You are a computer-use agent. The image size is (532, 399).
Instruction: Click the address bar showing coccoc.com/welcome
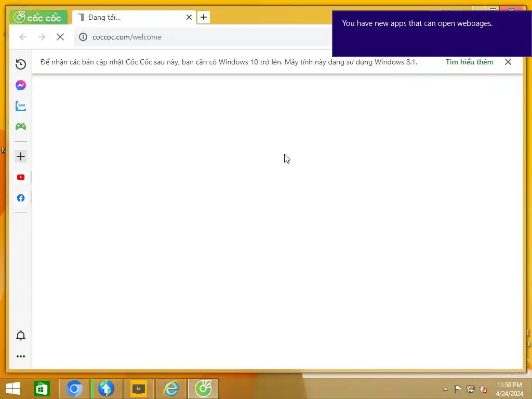pyautogui.click(x=204, y=37)
